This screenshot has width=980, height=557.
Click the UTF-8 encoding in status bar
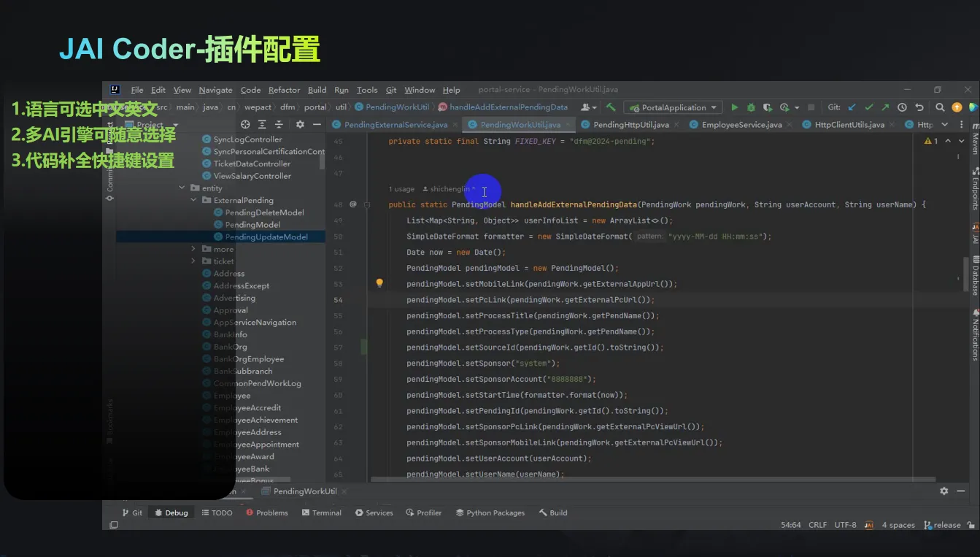point(845,525)
